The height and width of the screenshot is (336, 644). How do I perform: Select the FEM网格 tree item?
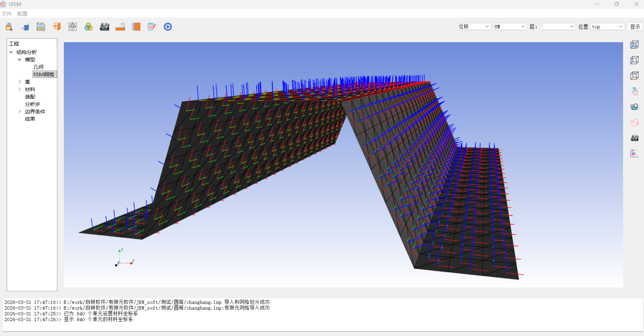click(44, 74)
